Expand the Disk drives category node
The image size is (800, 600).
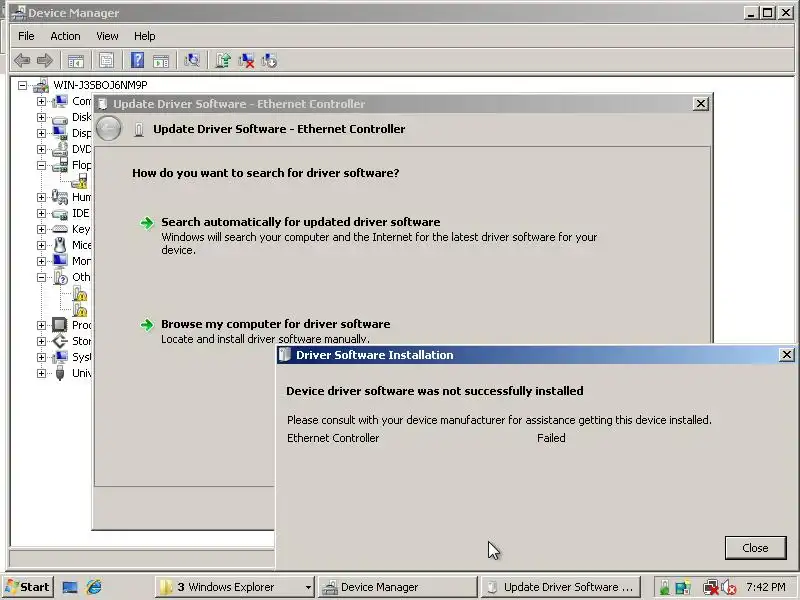click(x=41, y=117)
